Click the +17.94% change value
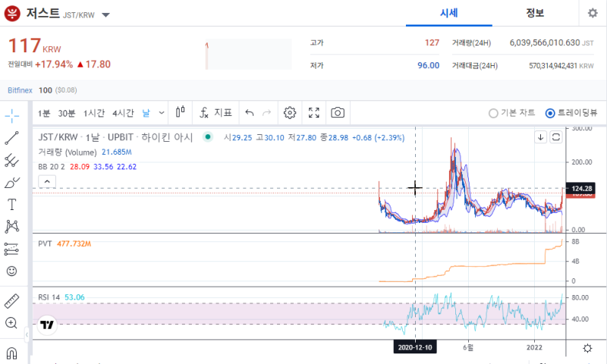This screenshot has width=607, height=364. click(54, 64)
